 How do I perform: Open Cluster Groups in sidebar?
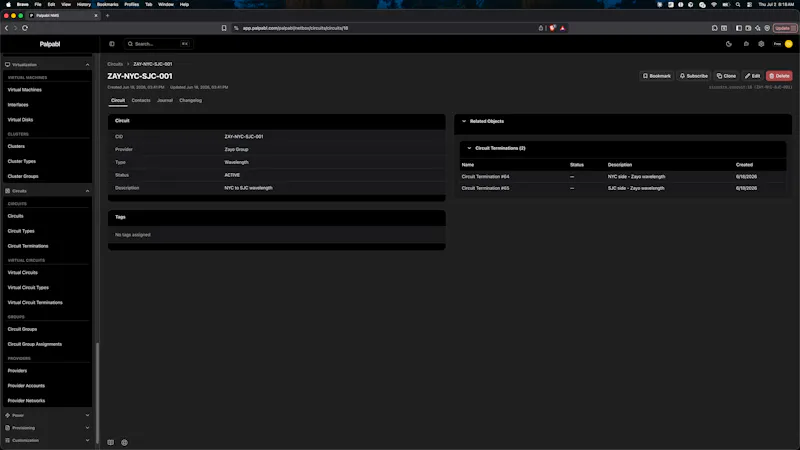pyautogui.click(x=23, y=177)
